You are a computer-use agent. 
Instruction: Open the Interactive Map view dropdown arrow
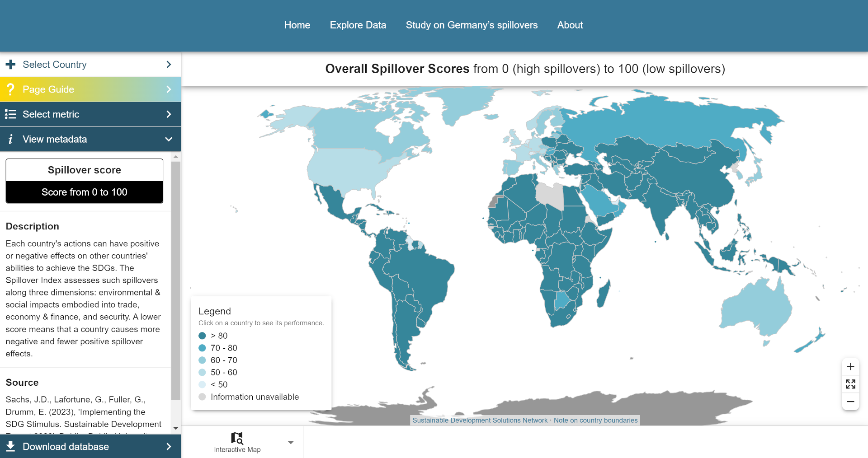click(291, 443)
